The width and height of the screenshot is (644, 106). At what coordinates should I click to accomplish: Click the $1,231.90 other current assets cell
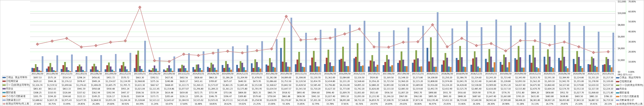374,96
